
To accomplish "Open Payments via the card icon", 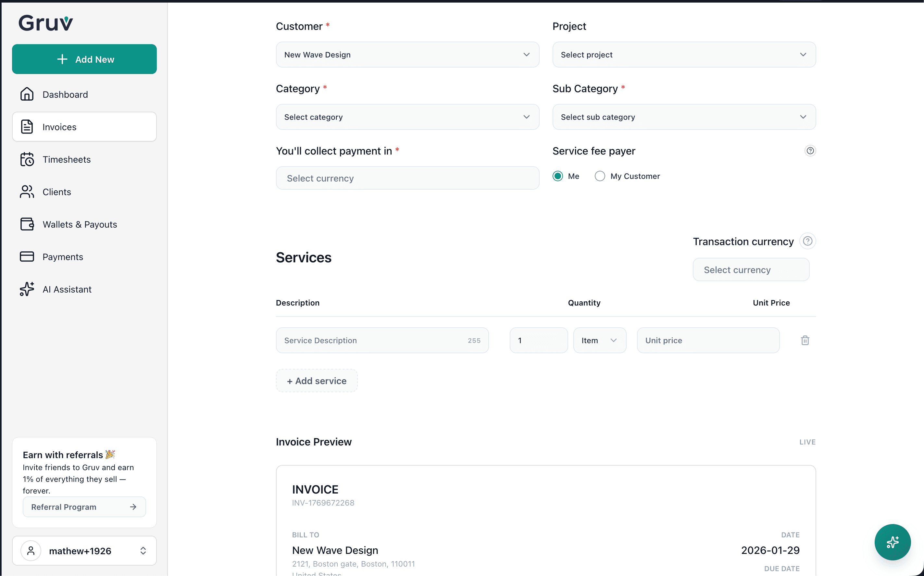I will tap(27, 257).
